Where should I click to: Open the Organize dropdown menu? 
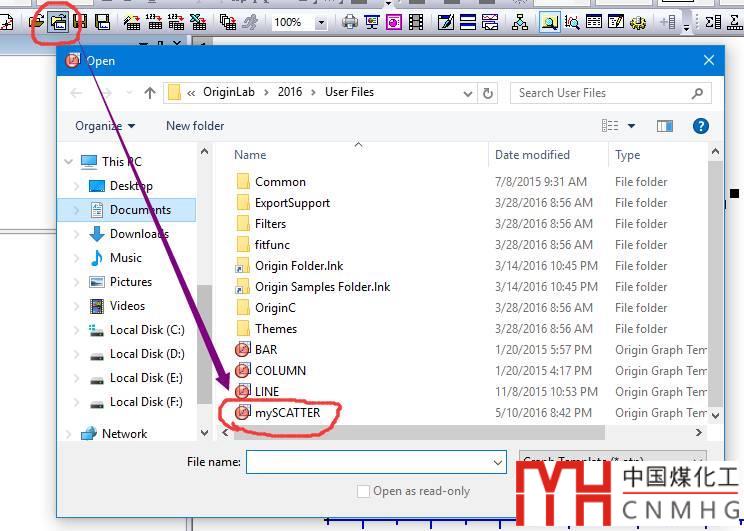pyautogui.click(x=105, y=126)
